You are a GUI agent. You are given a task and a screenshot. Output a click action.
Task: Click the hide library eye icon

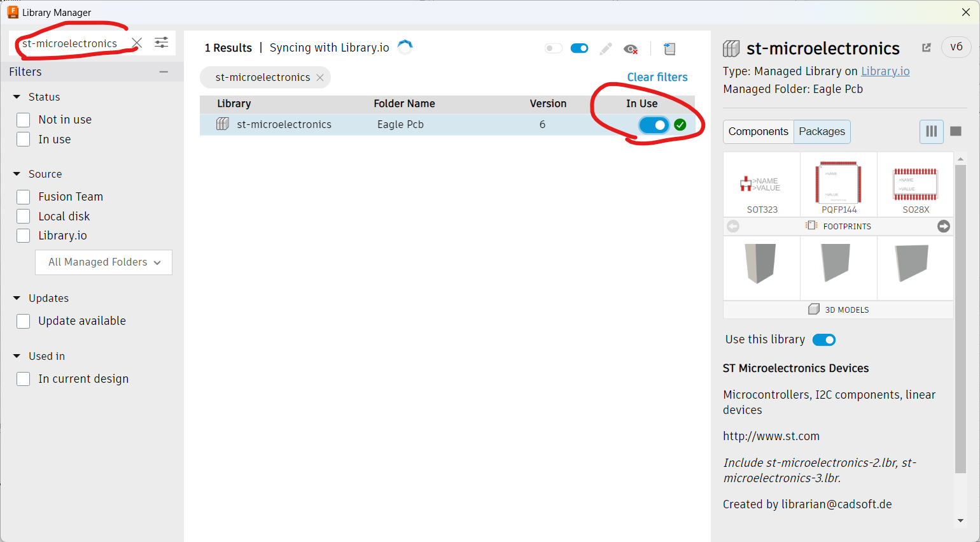point(631,49)
